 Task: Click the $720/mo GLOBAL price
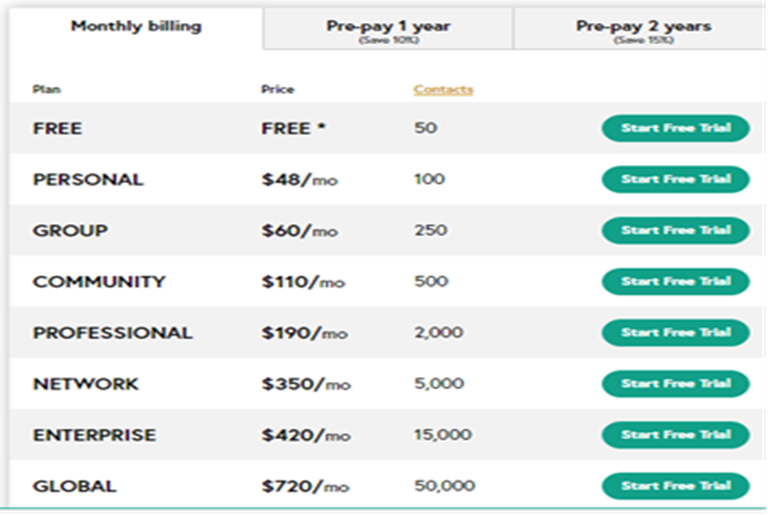[x=305, y=487]
